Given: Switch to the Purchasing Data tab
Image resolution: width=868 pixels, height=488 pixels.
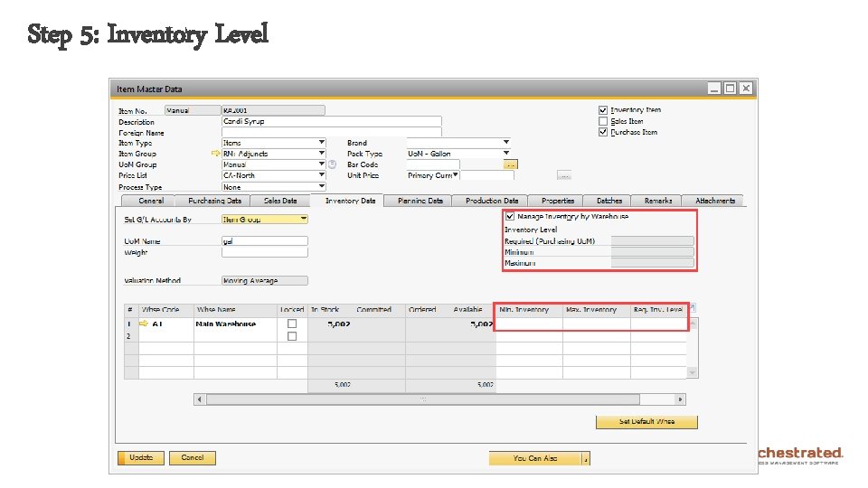Looking at the screenshot, I should coord(214,201).
